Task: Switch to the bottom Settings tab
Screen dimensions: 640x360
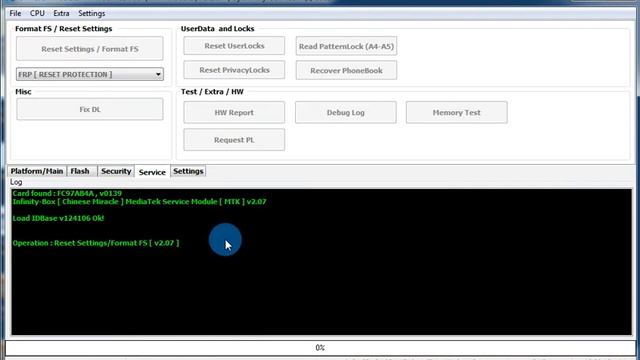Action: pos(188,171)
